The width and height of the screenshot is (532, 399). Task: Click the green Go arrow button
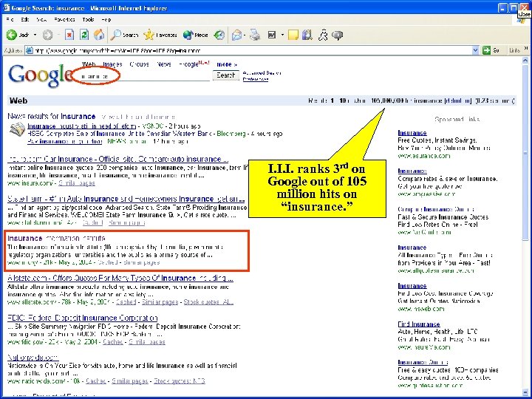tap(486, 50)
